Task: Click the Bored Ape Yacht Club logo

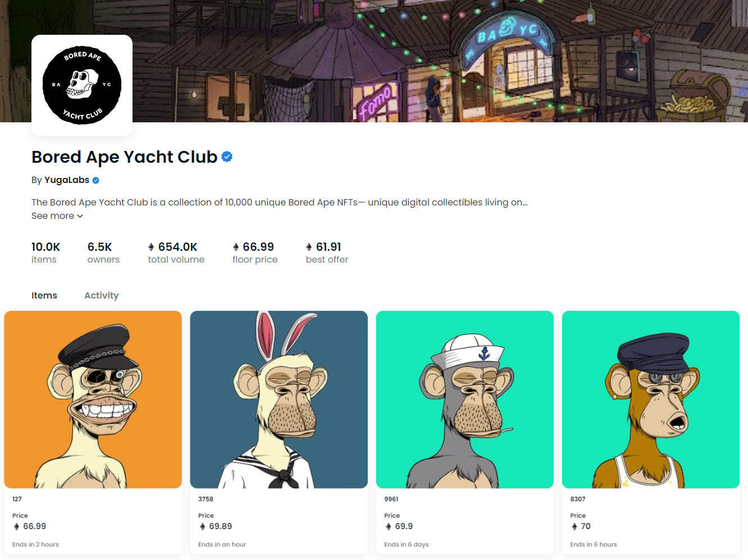Action: pos(82,85)
